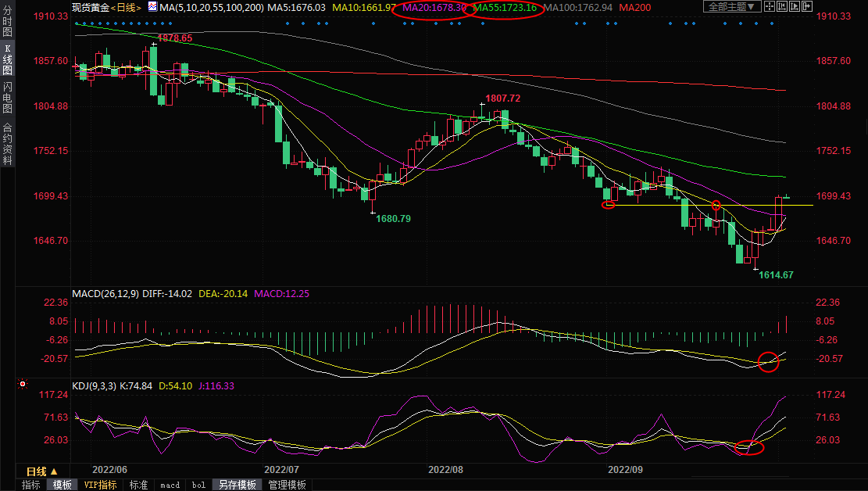
Task: Open 合约资料 contract info tab
Action: (x=7, y=144)
